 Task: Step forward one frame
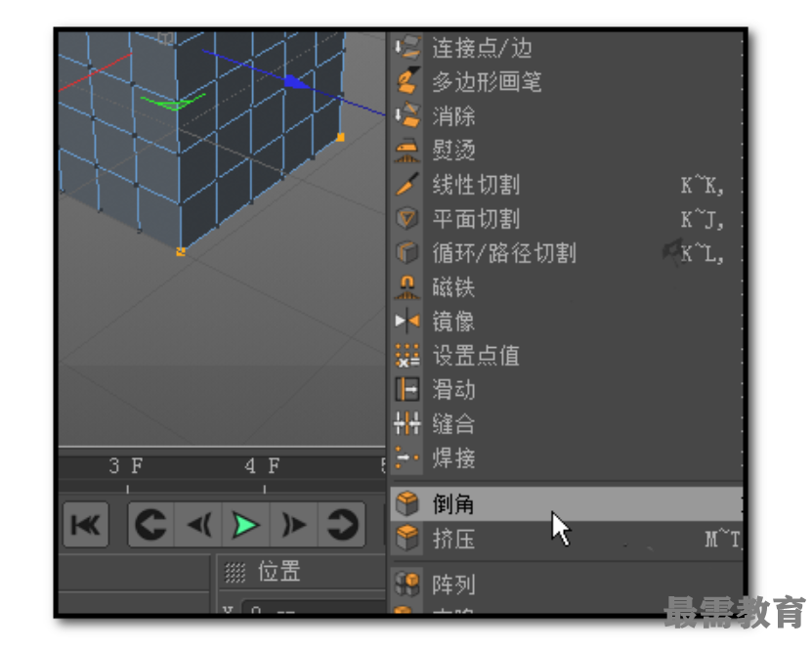pyautogui.click(x=293, y=525)
